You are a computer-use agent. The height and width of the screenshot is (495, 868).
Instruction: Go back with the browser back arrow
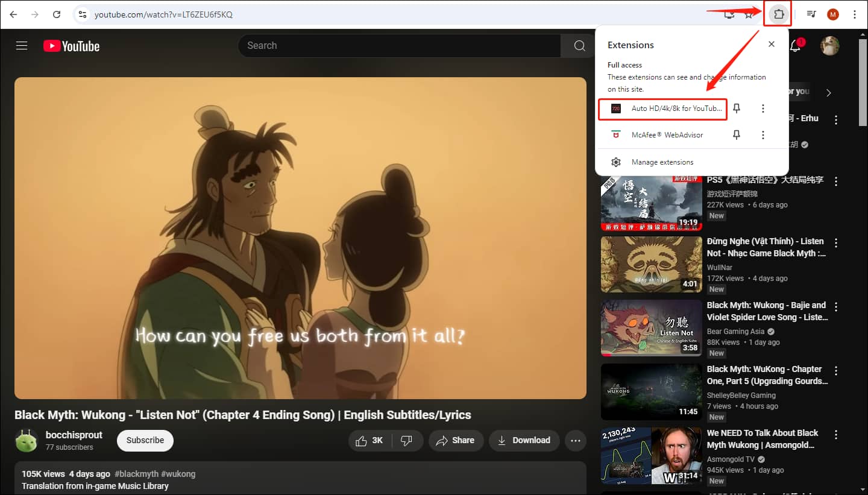click(13, 14)
